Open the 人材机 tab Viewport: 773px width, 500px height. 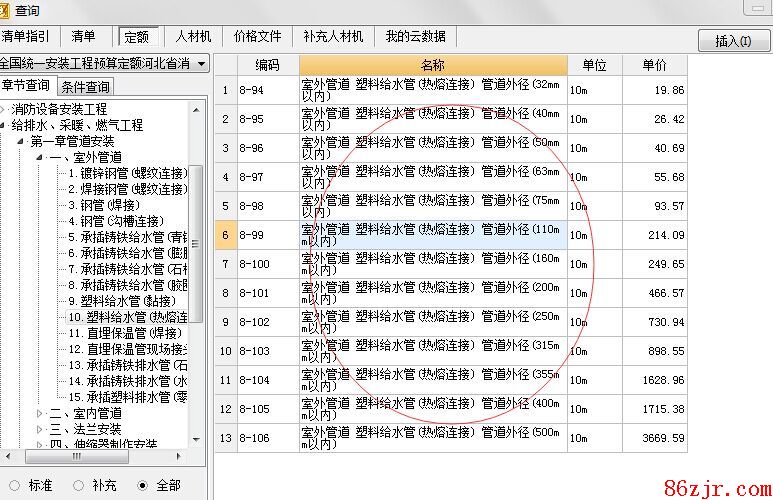click(193, 36)
